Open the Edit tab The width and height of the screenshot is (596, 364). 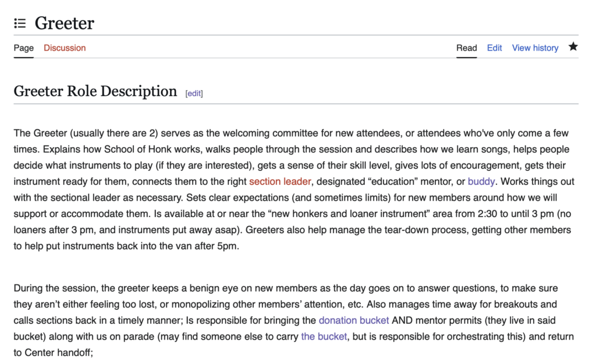coord(494,48)
